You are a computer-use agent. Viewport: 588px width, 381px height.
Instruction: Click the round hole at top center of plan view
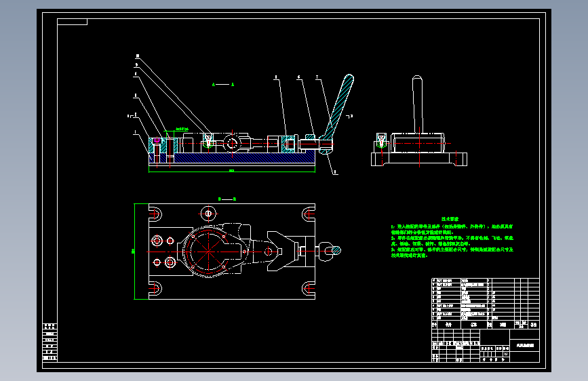[208, 214]
